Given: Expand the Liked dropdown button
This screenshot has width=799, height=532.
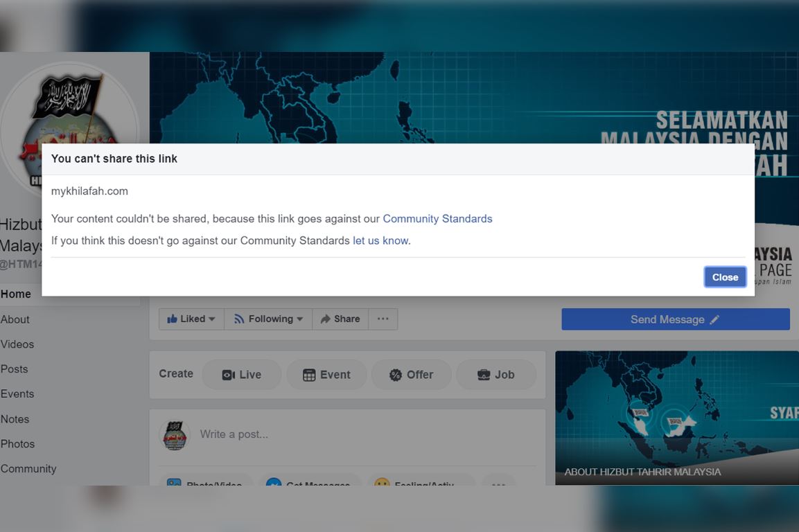Looking at the screenshot, I should tap(191, 319).
